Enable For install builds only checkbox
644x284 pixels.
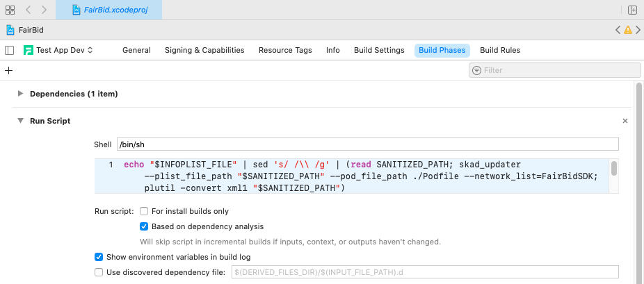click(x=144, y=212)
